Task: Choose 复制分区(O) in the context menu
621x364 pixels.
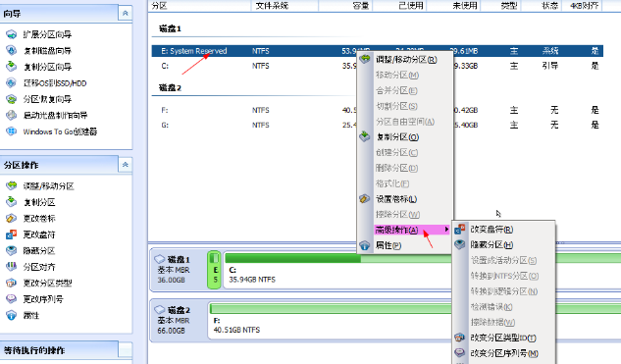Action: click(397, 137)
